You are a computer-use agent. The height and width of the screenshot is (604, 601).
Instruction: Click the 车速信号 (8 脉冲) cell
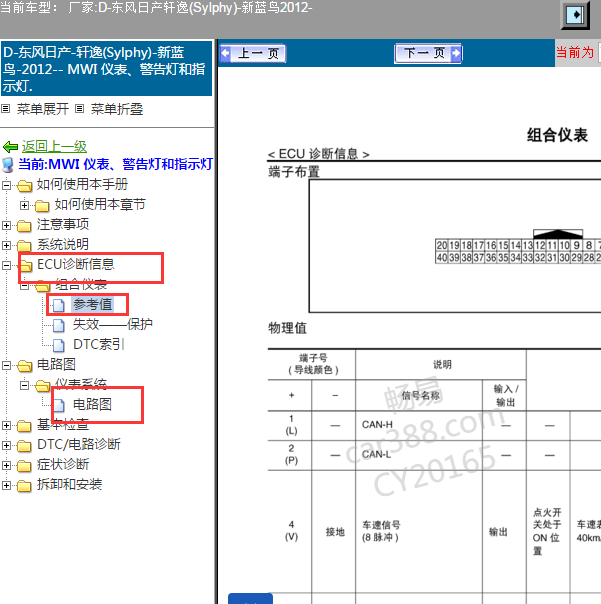tap(419, 531)
